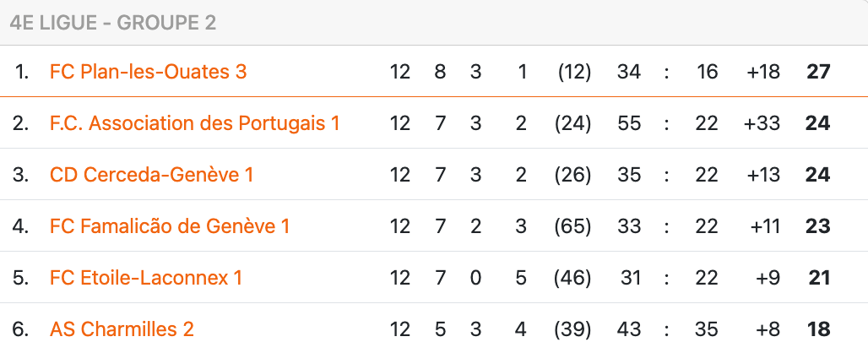
Task: Click the rank number 1. in the standings
Action: coord(22,72)
